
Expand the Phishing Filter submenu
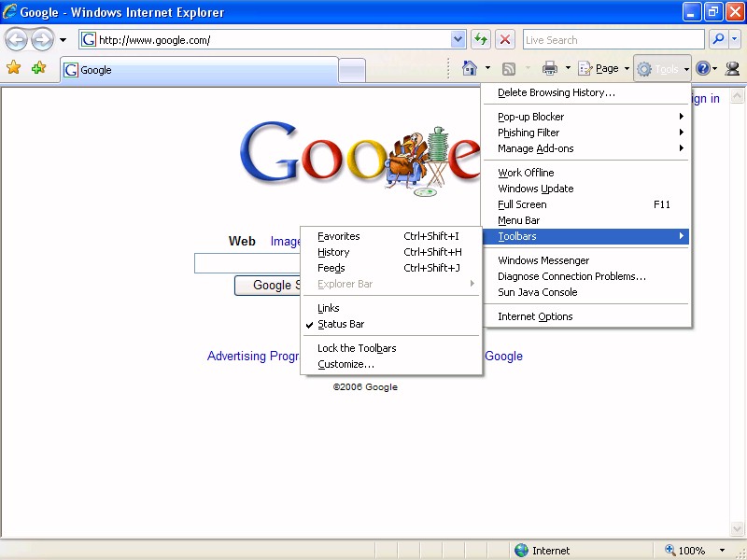coord(586,133)
